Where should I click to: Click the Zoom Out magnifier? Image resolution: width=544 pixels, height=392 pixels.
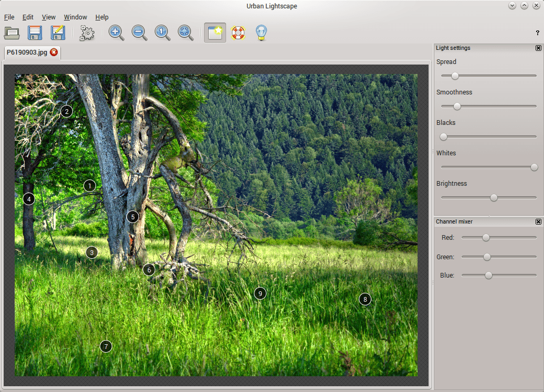(140, 33)
